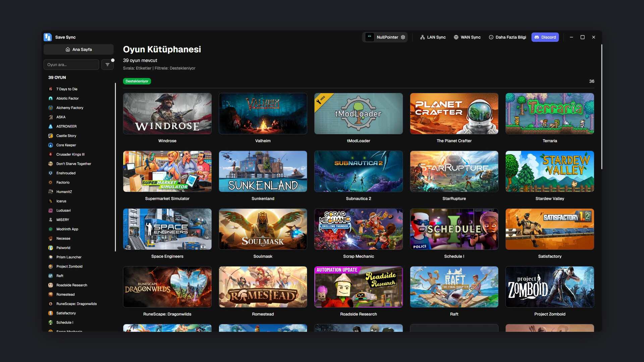Select Schedule I in the sidebar list
The image size is (644, 362).
pos(79,323)
